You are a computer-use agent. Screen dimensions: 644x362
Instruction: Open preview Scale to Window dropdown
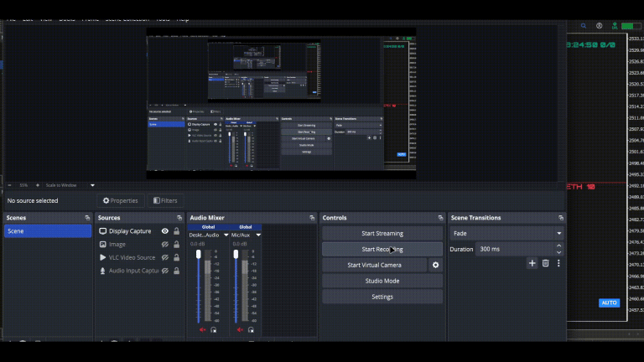tap(92, 185)
